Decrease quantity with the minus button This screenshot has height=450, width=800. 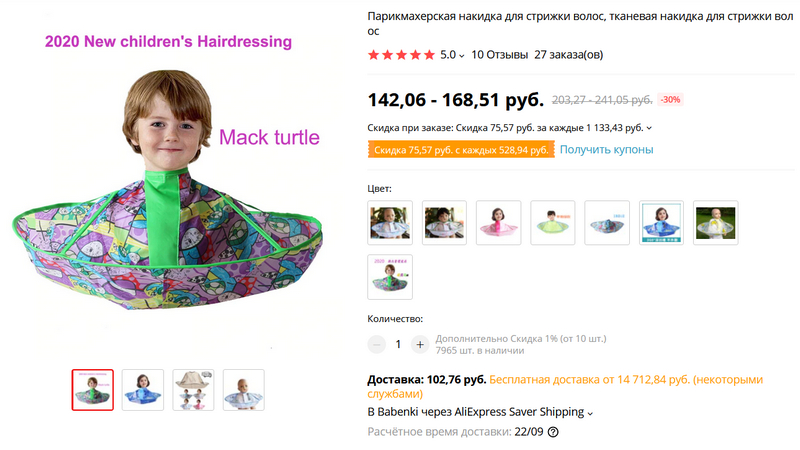pyautogui.click(x=377, y=344)
